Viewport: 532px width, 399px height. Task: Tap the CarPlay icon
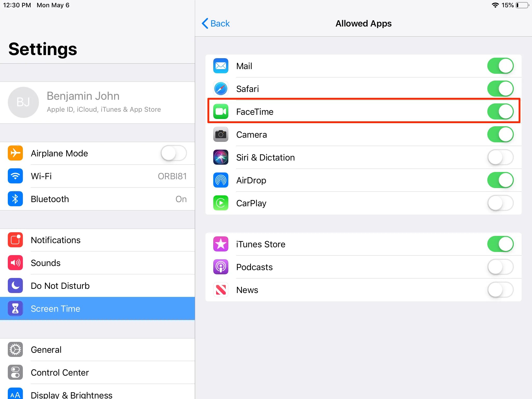click(221, 203)
